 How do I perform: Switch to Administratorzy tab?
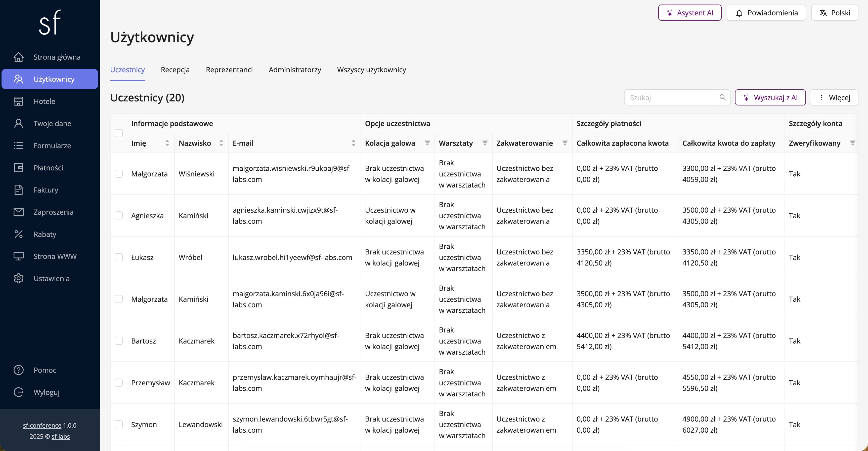coord(295,70)
